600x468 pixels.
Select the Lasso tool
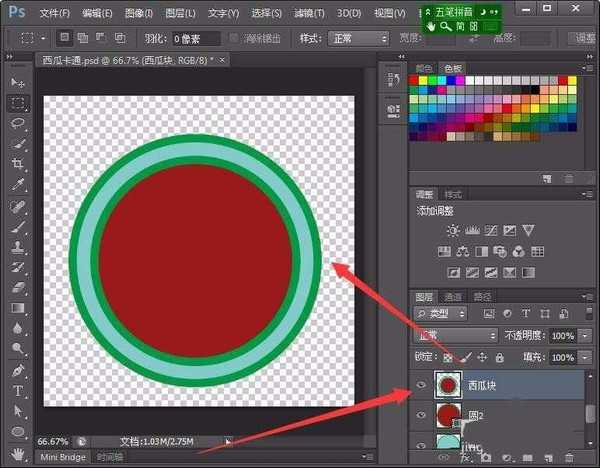pos(18,123)
